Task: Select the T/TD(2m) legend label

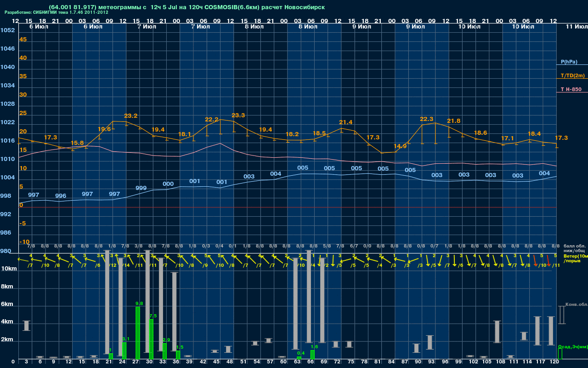Action: coord(572,75)
